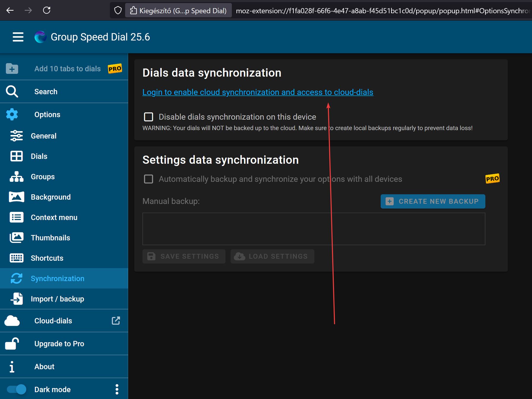Click the moz-extension URL address field
532x399 pixels.
click(x=382, y=11)
